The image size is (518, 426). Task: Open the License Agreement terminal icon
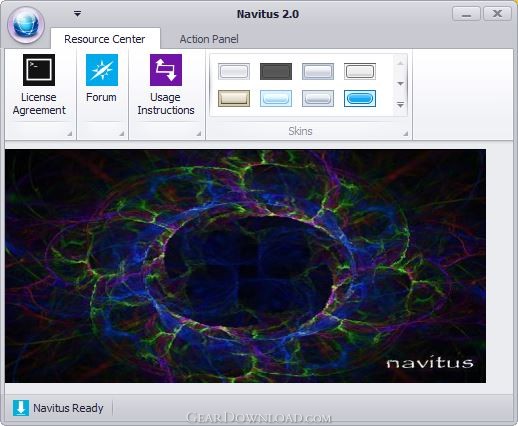[39, 70]
